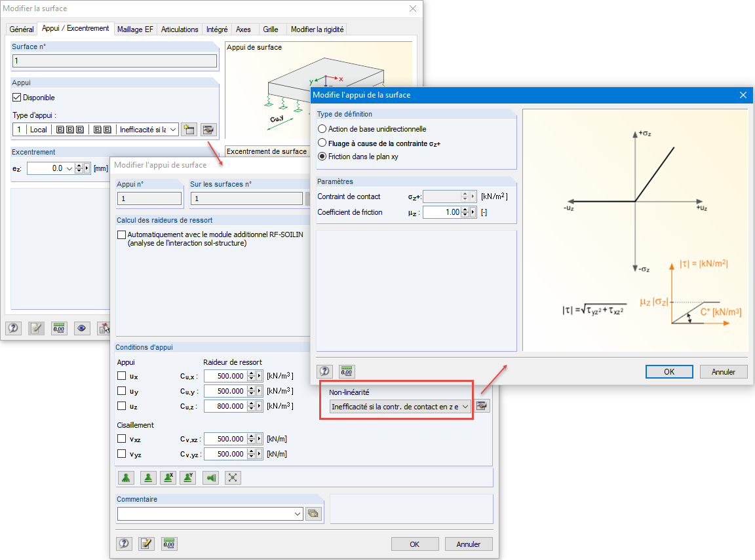Click OK in Modifie l'appui de la surface

click(x=668, y=371)
